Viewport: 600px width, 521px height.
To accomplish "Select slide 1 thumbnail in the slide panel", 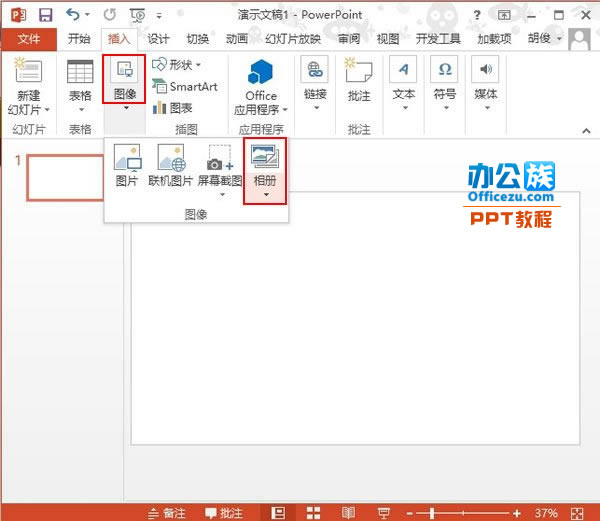I will point(65,177).
